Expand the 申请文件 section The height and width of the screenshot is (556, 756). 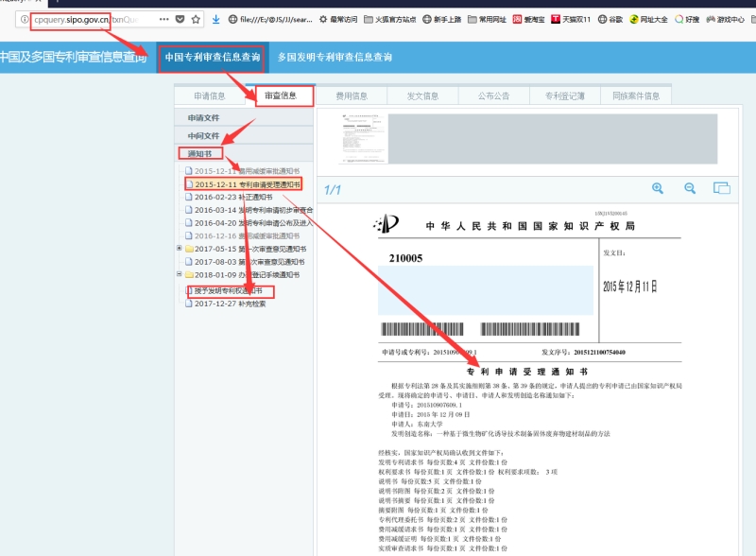(x=244, y=118)
